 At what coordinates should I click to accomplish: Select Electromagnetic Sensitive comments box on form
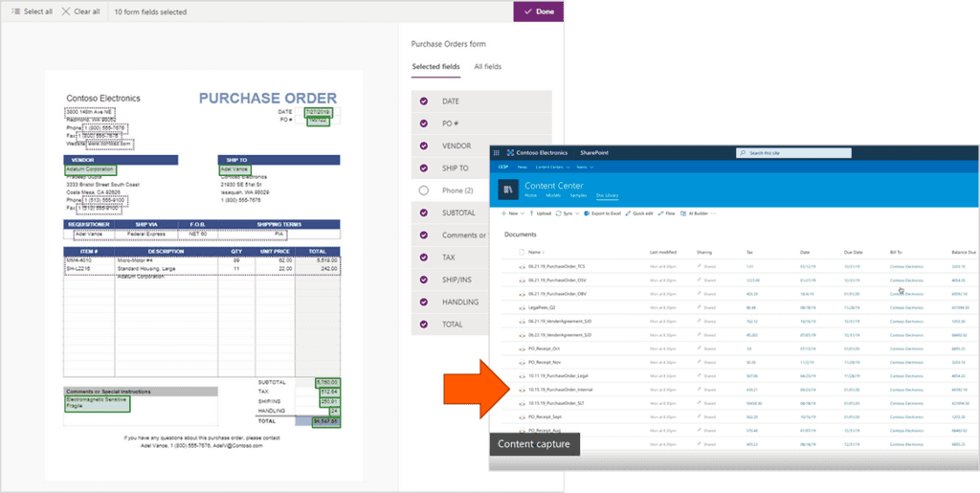pyautogui.click(x=97, y=403)
